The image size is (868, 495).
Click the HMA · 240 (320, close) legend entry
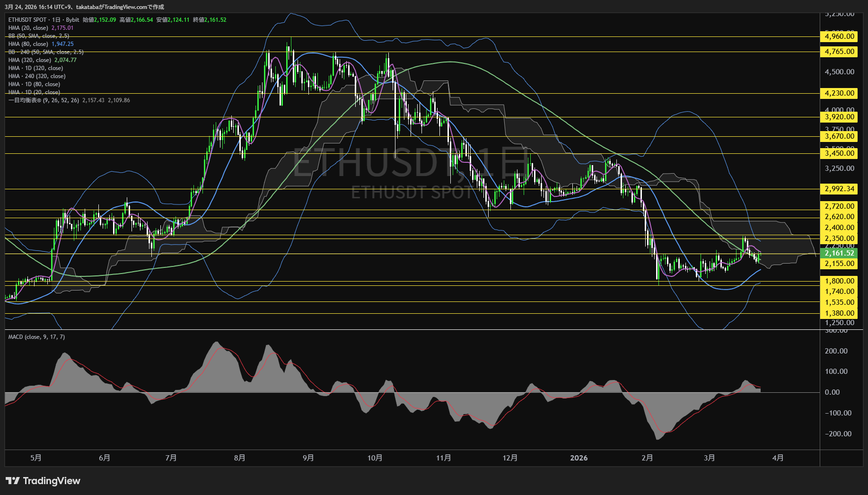37,76
